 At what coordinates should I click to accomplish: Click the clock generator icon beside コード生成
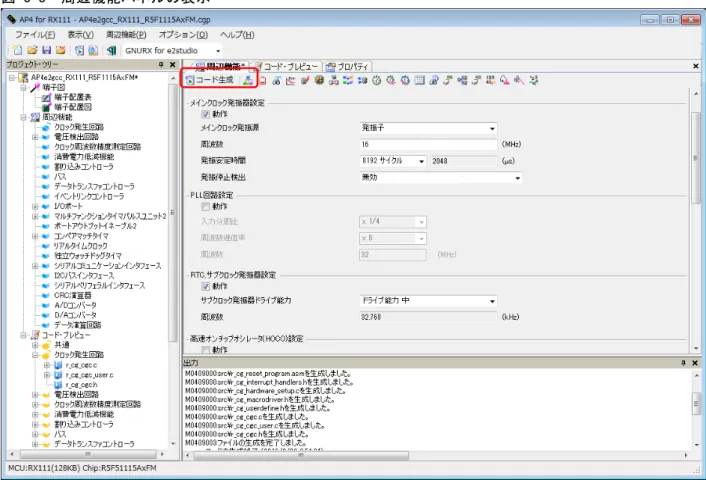coord(248,80)
